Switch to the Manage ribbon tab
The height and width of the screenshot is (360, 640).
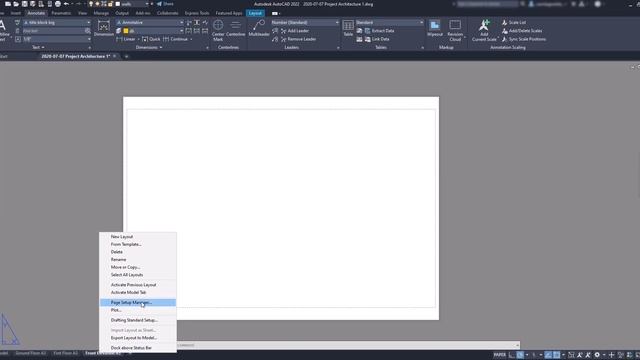[x=101, y=13]
